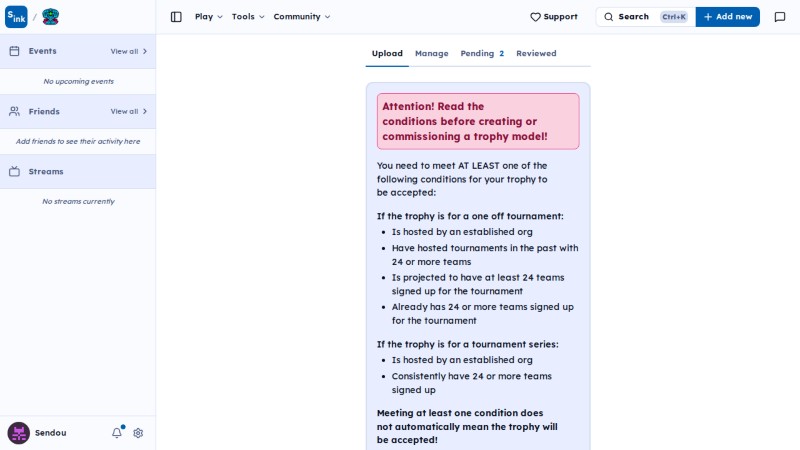
Task: Click 'Have hosted tournaments in the past' bullet
Action: point(485,255)
